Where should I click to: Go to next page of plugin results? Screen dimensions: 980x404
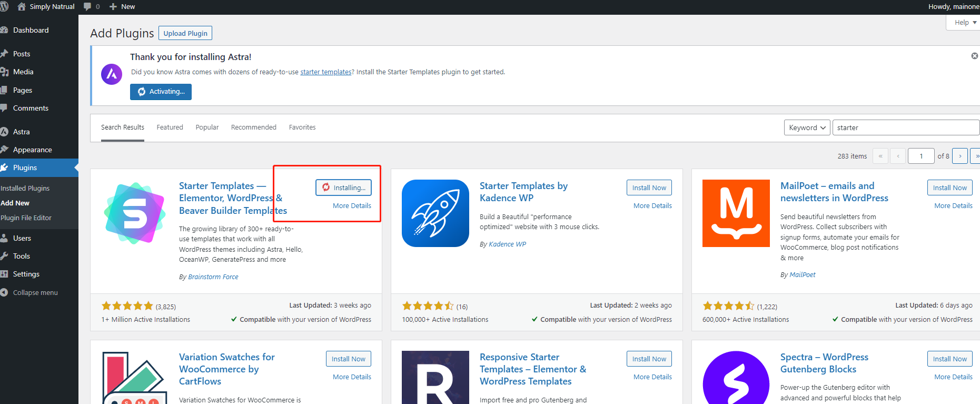click(x=960, y=156)
